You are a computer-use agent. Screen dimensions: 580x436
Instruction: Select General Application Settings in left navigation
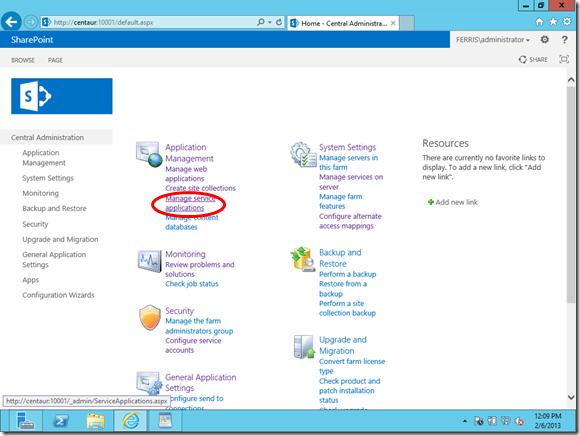tap(54, 259)
